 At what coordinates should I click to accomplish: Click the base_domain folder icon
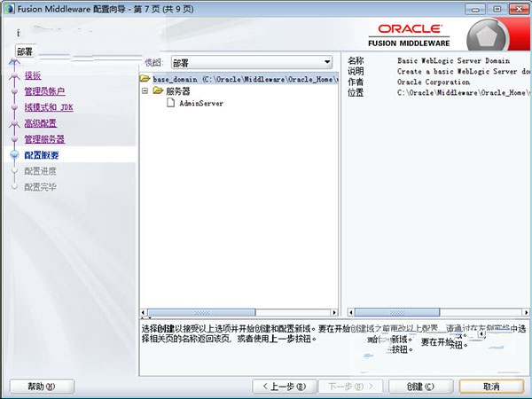145,79
